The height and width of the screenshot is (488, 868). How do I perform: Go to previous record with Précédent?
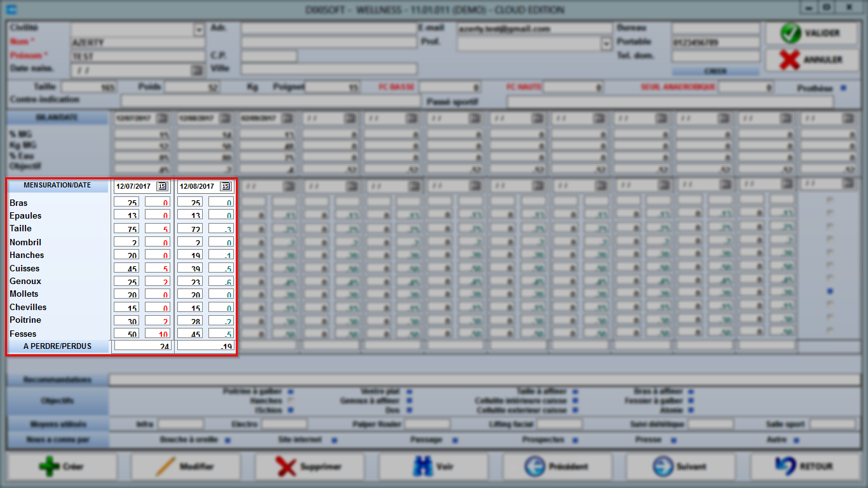(x=557, y=466)
